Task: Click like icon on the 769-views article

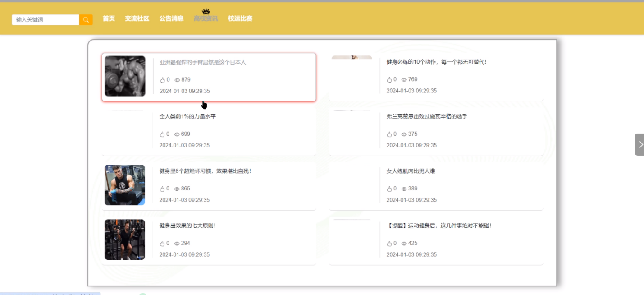Action: (x=390, y=79)
